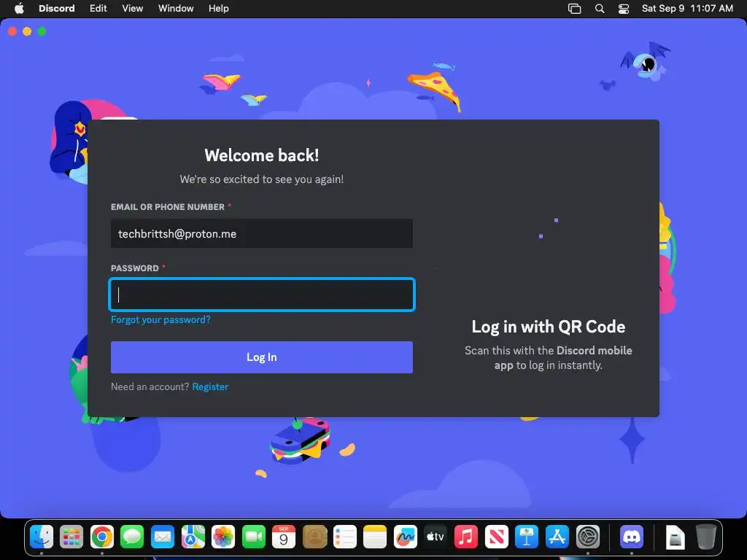Open News app in the dock
747x560 pixels.
(496, 537)
